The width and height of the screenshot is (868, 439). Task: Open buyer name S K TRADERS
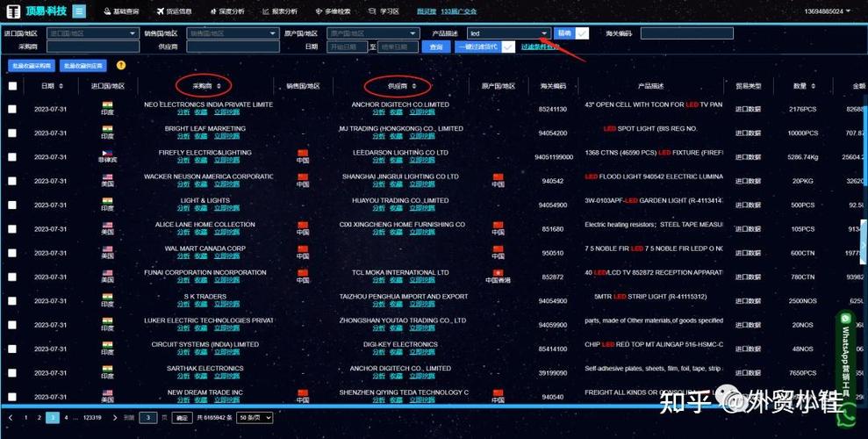204,297
